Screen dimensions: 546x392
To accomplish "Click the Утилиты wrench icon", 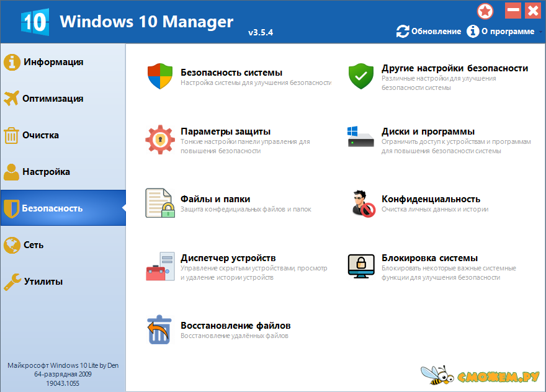I will tap(12, 282).
